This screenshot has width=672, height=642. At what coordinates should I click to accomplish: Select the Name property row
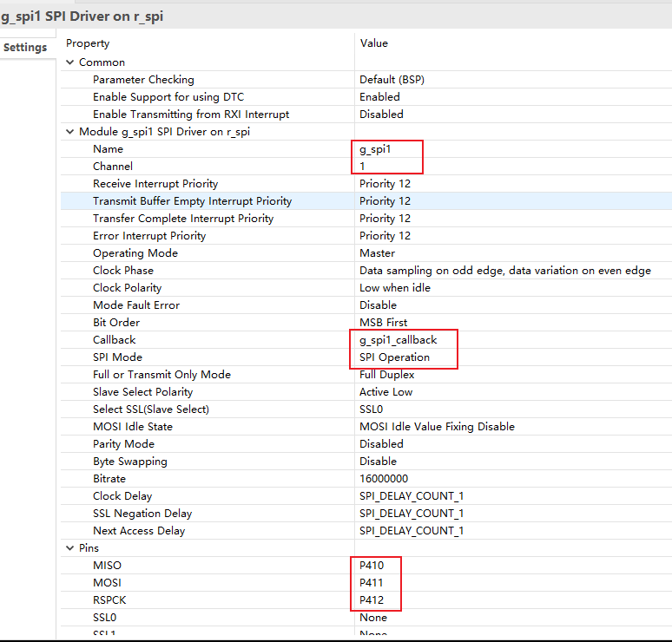pos(108,149)
